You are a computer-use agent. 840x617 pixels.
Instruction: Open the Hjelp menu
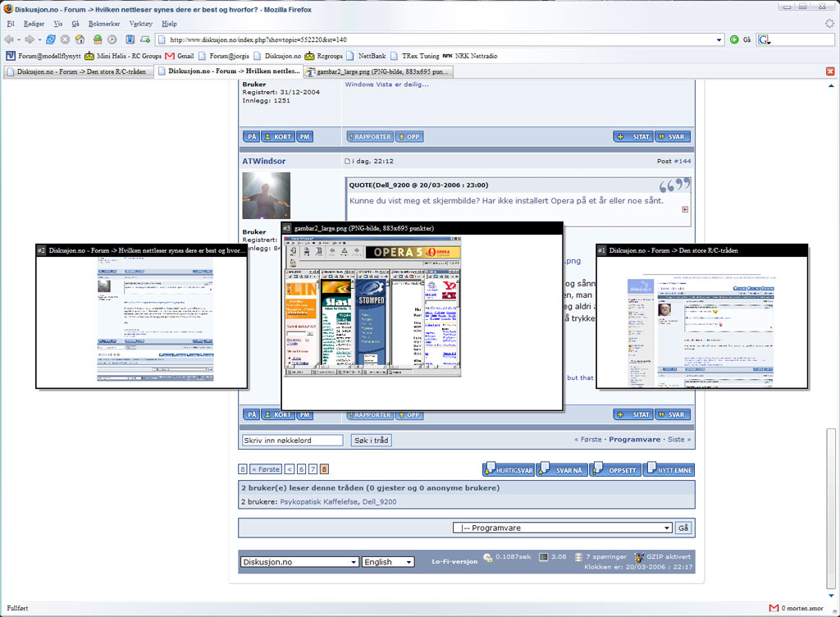coord(169,24)
